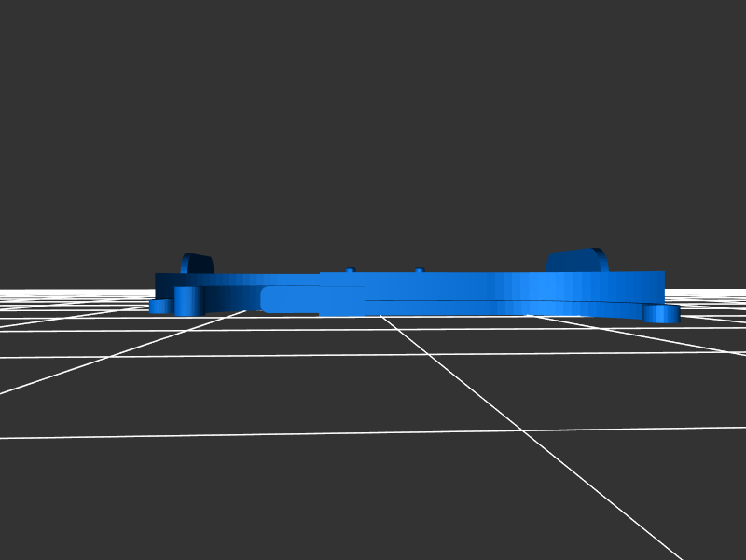Select the large raised tab on model's right top
The width and height of the screenshot is (746, 560).
click(577, 260)
